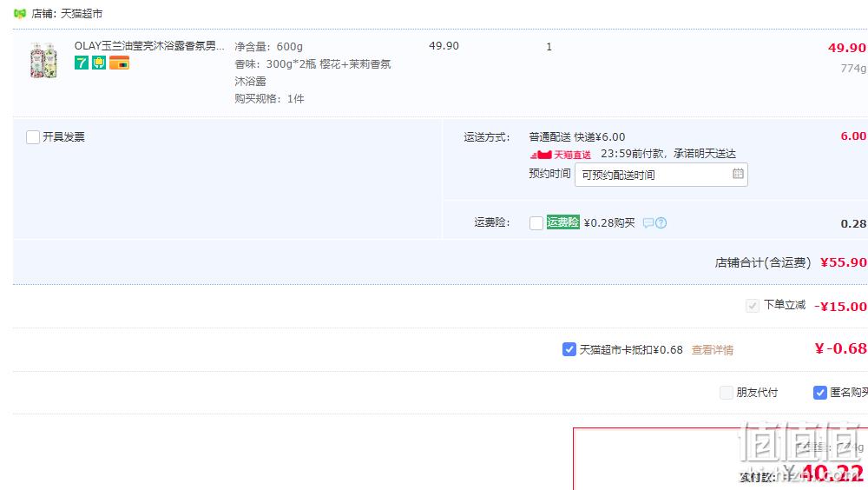Click the 购买规格: 1件 text
Viewport: 868px width, 490px height.
[269, 99]
